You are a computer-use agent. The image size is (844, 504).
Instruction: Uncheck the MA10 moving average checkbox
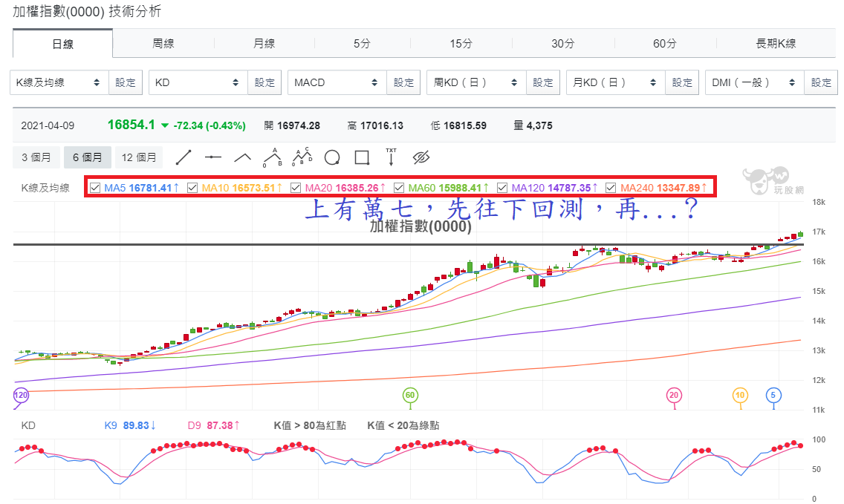click(192, 188)
